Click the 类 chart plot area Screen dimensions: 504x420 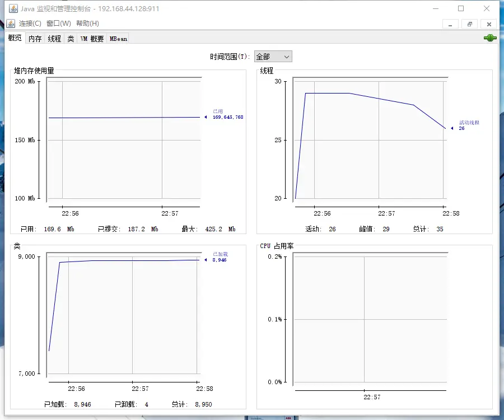click(x=124, y=315)
